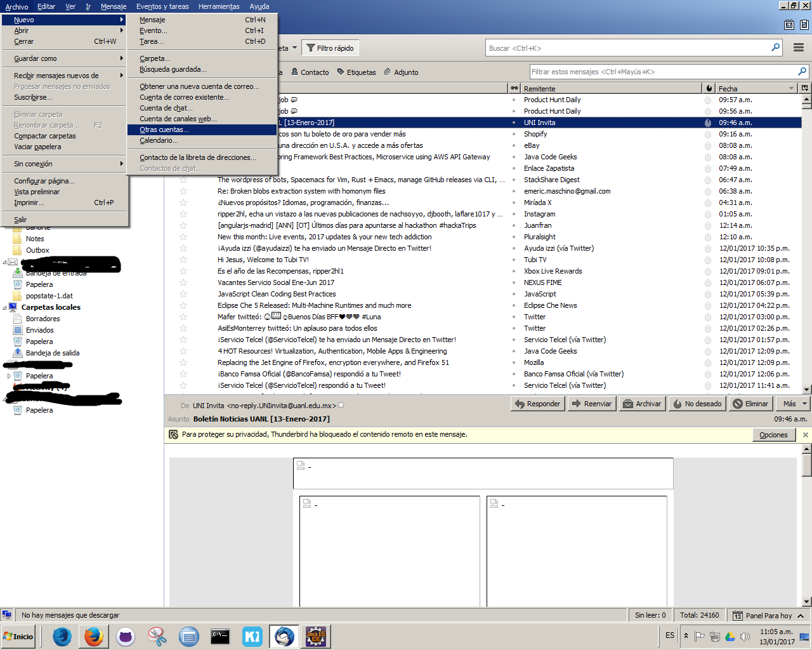This screenshot has width=812, height=650.
Task: Delete message with Eliminar button
Action: [x=750, y=404]
